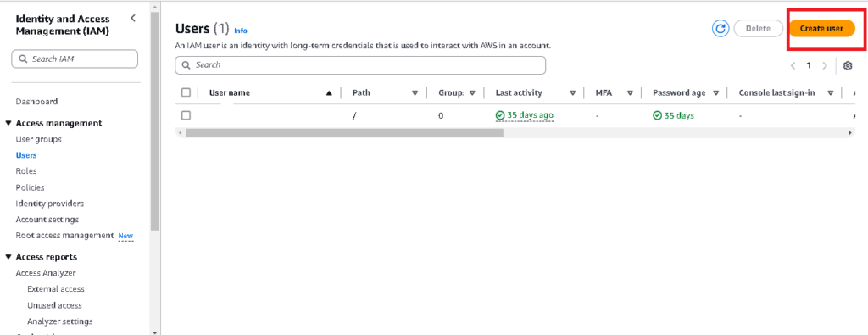Open Access Analyzer in the sidebar
This screenshot has height=335, width=868.
[x=46, y=273]
